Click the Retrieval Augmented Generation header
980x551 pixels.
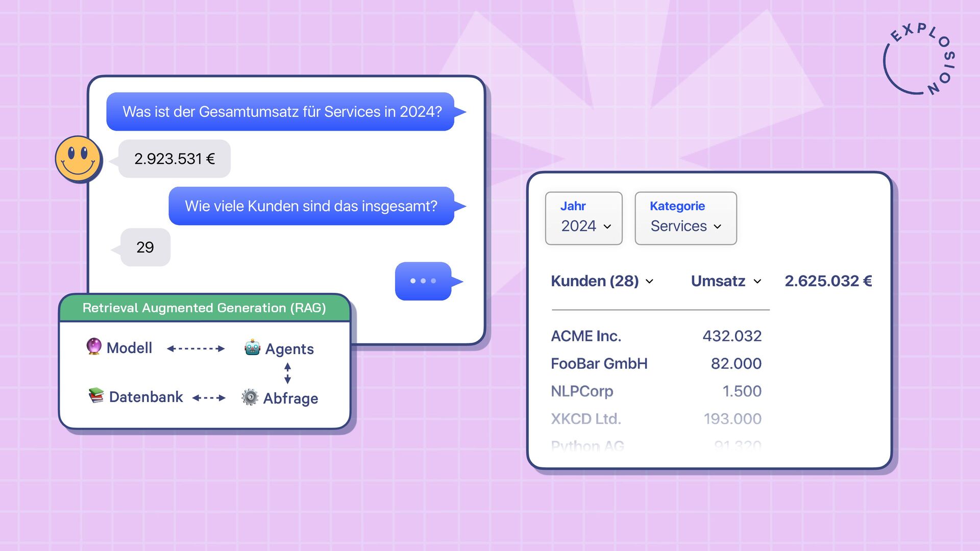coord(204,308)
